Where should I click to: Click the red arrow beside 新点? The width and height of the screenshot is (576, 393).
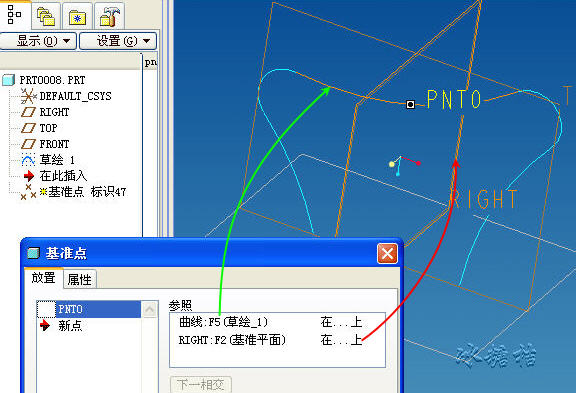click(45, 325)
